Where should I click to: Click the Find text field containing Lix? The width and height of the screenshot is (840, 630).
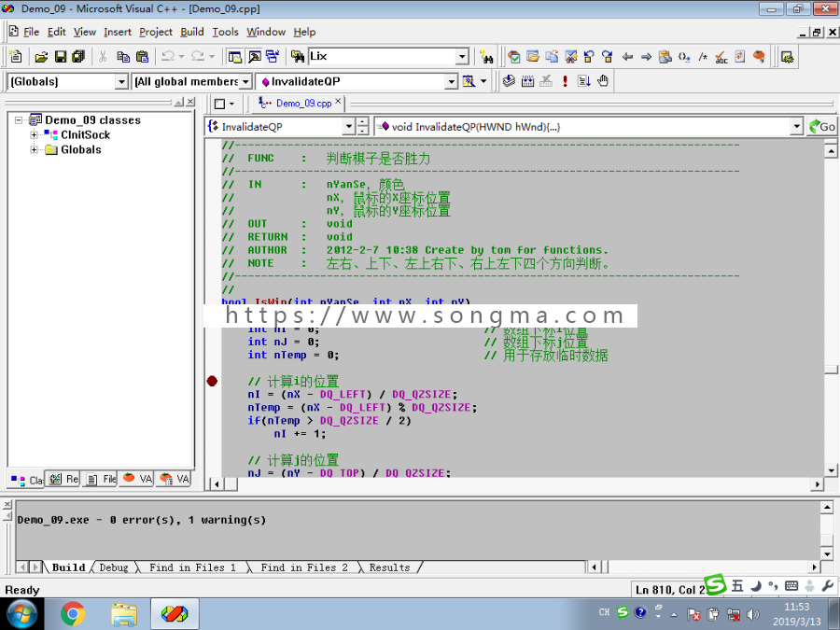(x=383, y=56)
